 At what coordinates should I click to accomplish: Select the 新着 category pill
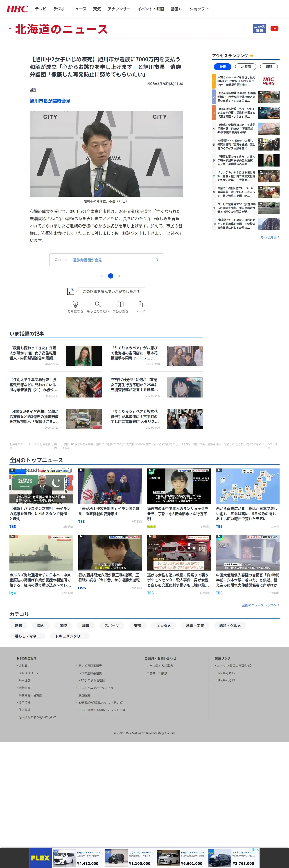[x=18, y=626]
